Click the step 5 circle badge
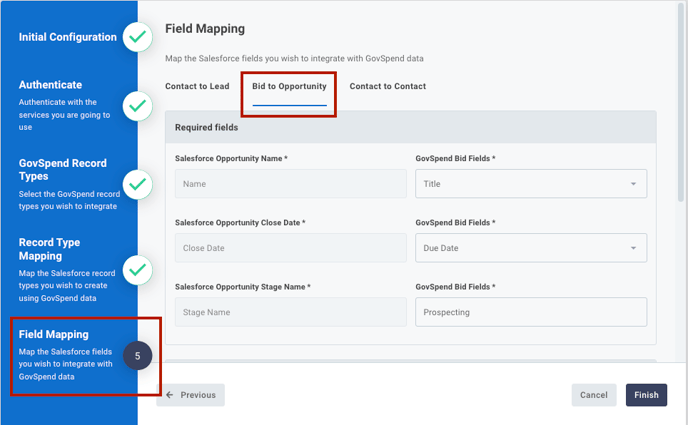 click(x=137, y=356)
